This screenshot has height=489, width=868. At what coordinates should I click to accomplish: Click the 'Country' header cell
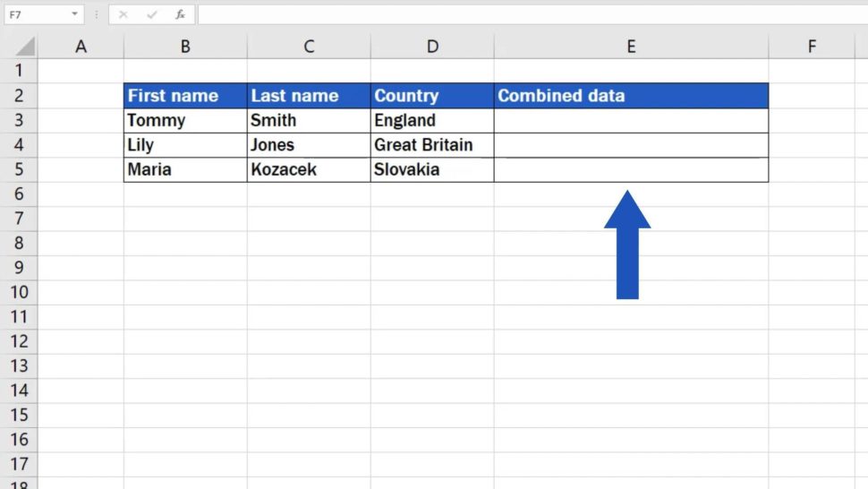point(432,96)
